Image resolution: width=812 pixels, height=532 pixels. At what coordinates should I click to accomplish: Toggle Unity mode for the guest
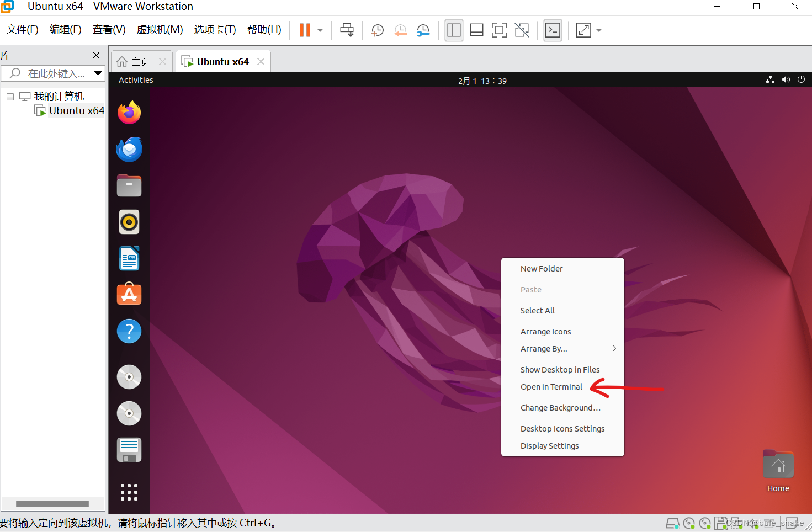click(522, 30)
